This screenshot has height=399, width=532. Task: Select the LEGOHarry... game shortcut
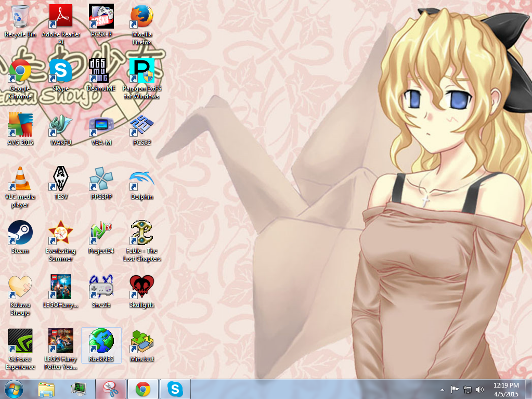(x=61, y=291)
